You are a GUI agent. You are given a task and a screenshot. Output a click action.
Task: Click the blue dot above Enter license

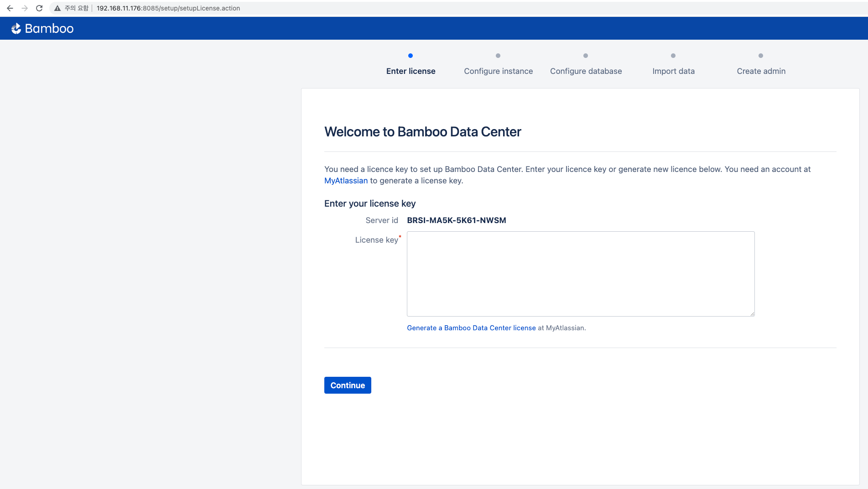click(411, 56)
